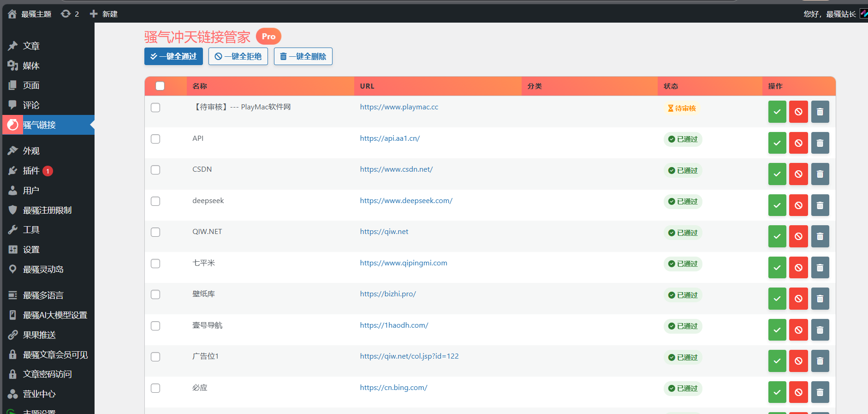868x414 pixels.
Task: Reject the PlayMac软件网 link
Action: click(x=798, y=112)
